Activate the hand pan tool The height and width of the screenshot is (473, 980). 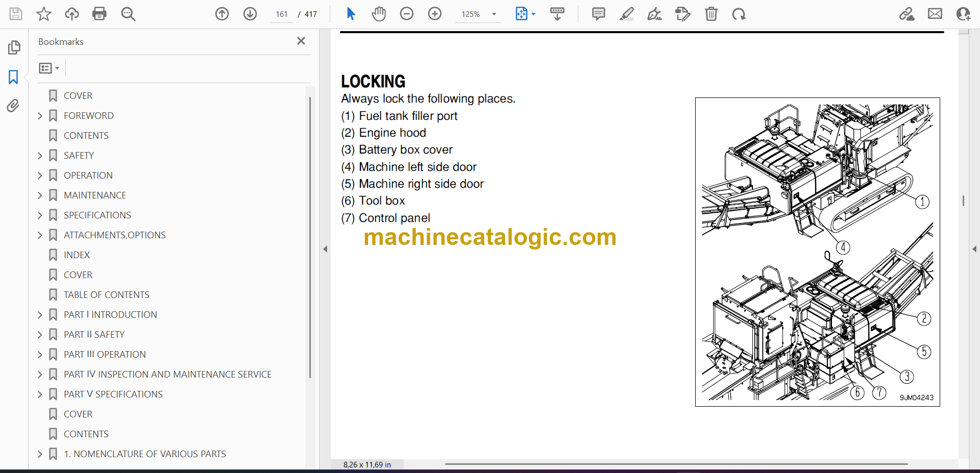[x=379, y=14]
